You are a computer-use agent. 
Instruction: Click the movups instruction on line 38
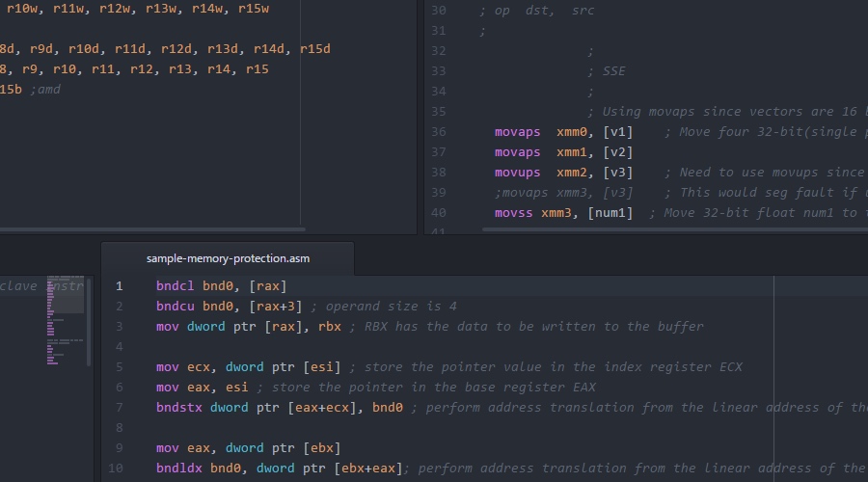point(517,173)
